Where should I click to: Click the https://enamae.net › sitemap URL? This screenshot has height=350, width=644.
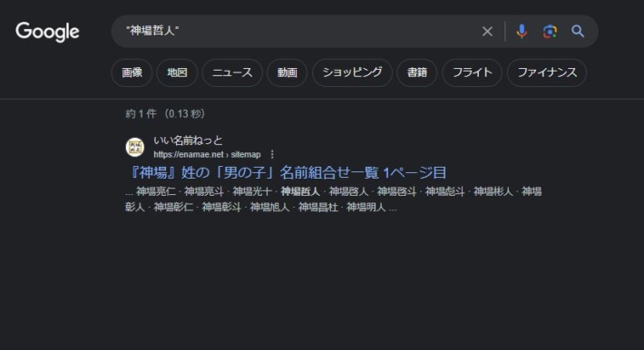click(x=207, y=155)
